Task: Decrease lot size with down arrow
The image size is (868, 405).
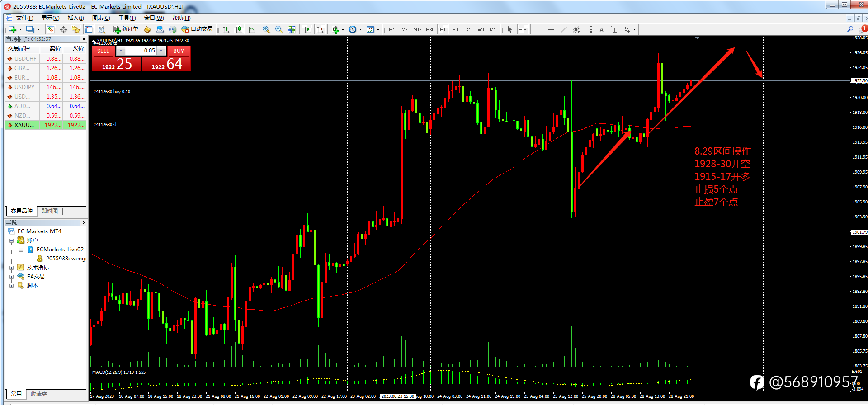Action: [121, 51]
